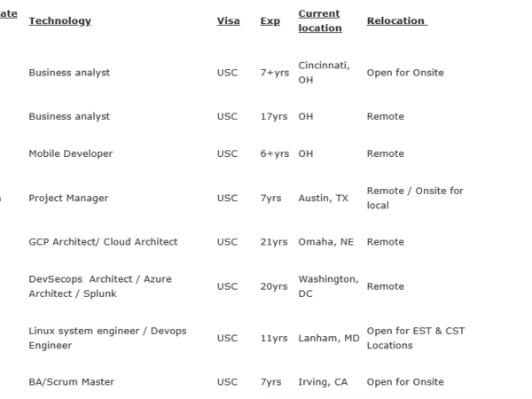Select the Project Manager technology cell

point(68,199)
